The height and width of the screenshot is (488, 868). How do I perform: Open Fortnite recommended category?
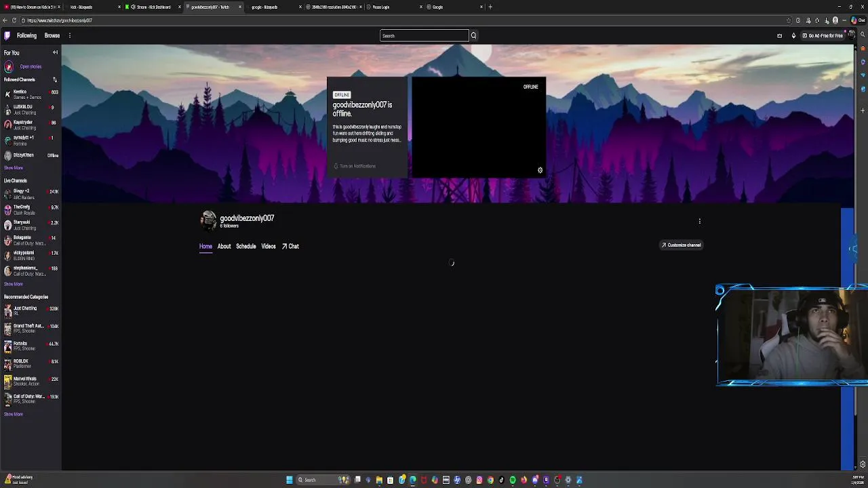[31, 346]
